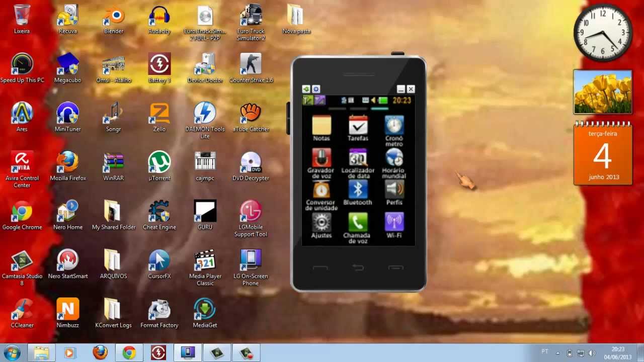Open Tarefas on the phone screen
This screenshot has height=362, width=644.
358,128
